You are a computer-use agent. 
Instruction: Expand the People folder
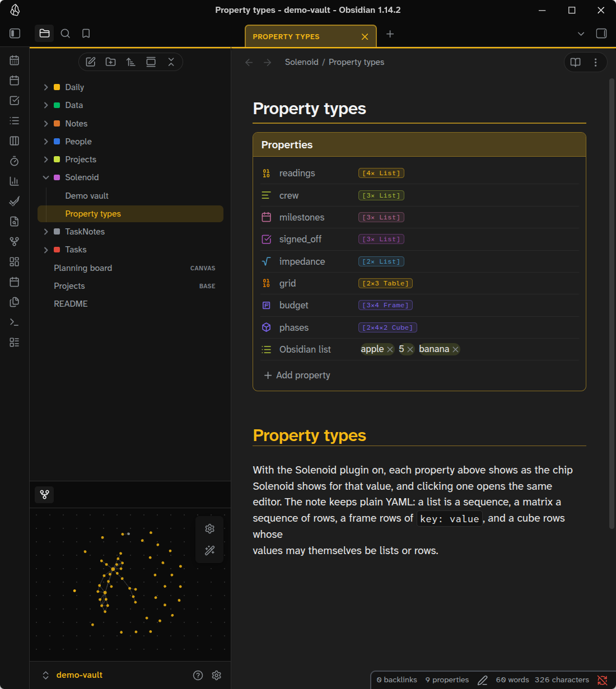46,142
